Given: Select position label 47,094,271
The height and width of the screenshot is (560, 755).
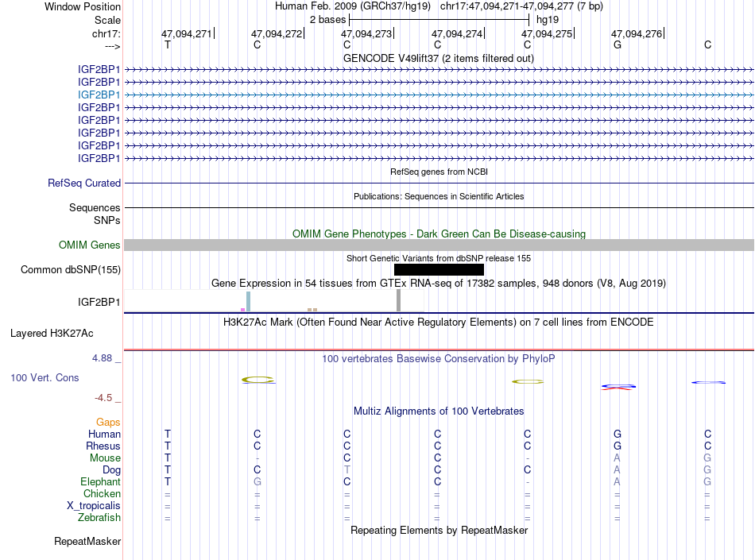Looking at the screenshot, I should click(186, 33).
